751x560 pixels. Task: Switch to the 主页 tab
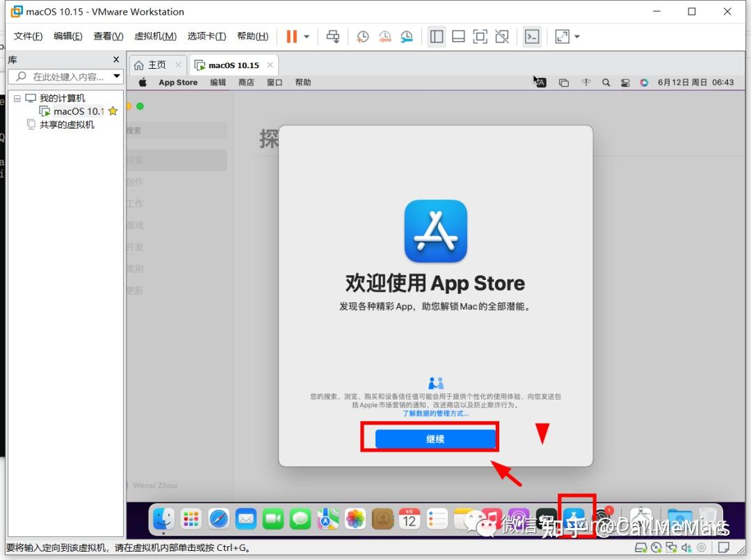tap(156, 65)
